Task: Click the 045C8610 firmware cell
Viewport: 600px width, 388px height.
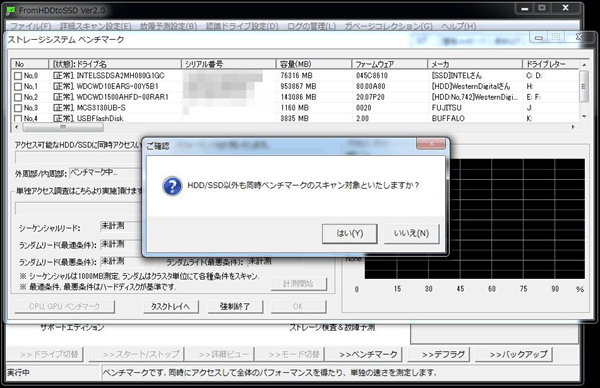Action: point(372,76)
